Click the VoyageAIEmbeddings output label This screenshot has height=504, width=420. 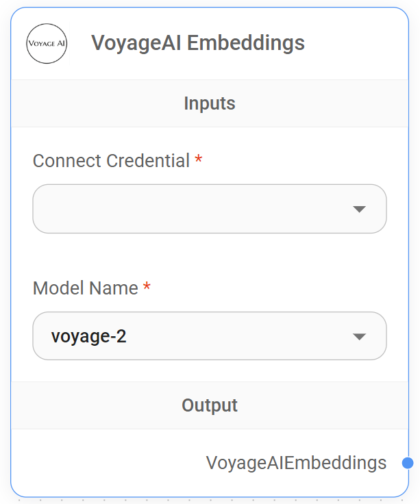[296, 464]
